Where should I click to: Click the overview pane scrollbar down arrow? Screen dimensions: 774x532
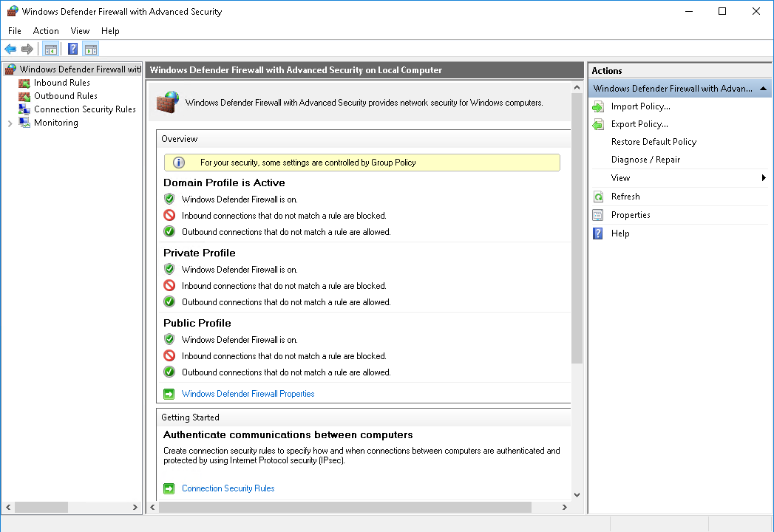click(x=577, y=495)
